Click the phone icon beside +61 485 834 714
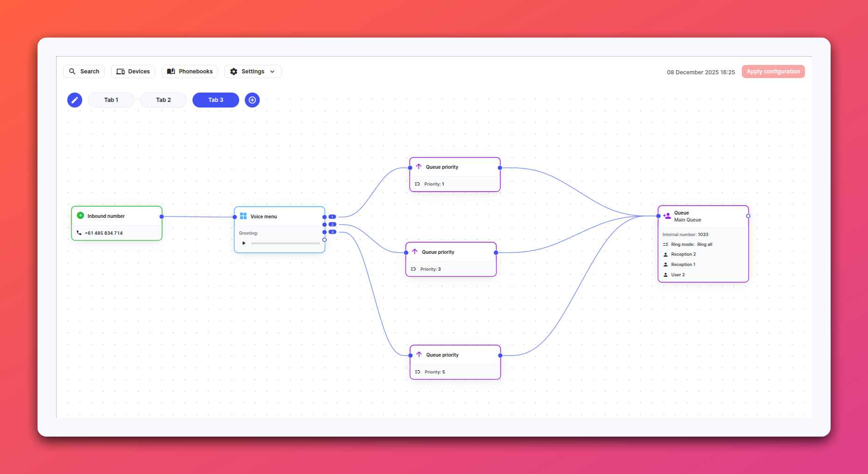The width and height of the screenshot is (868, 474). pos(79,233)
